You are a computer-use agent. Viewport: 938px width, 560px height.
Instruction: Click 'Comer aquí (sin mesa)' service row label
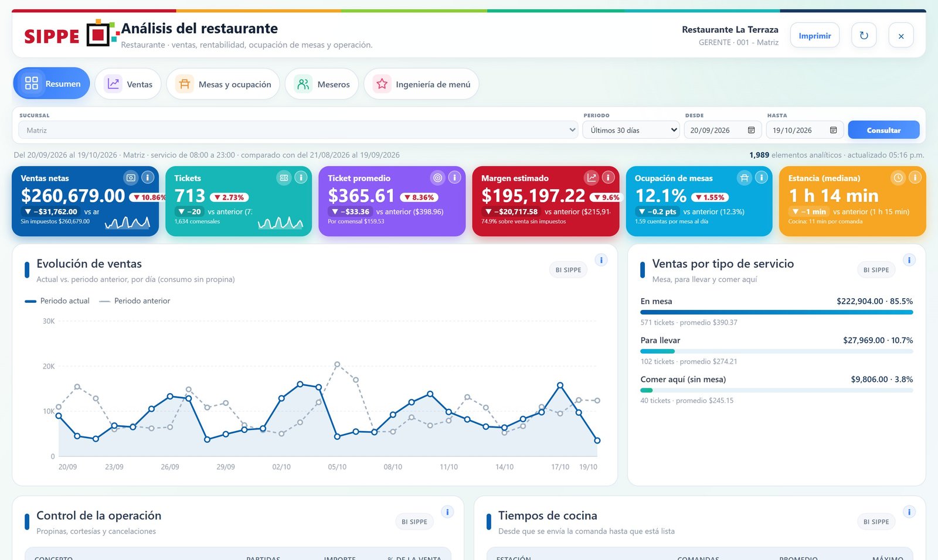tap(683, 380)
